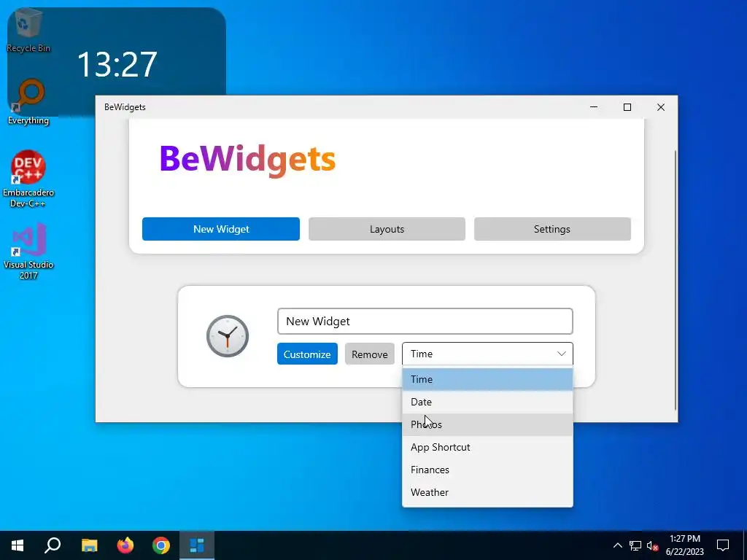Choose Time in the dropdown list
The width and height of the screenshot is (747, 560).
[x=487, y=379]
